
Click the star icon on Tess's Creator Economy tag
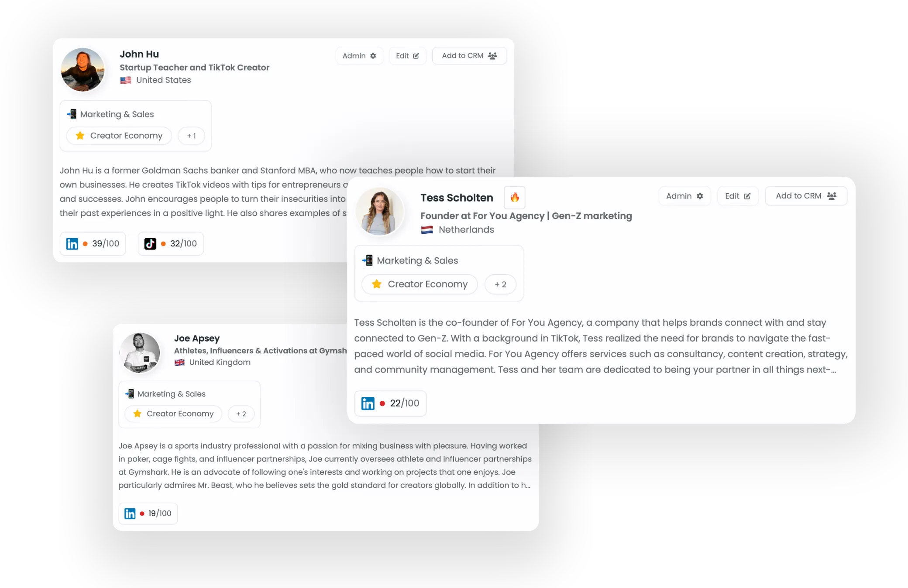(x=377, y=284)
